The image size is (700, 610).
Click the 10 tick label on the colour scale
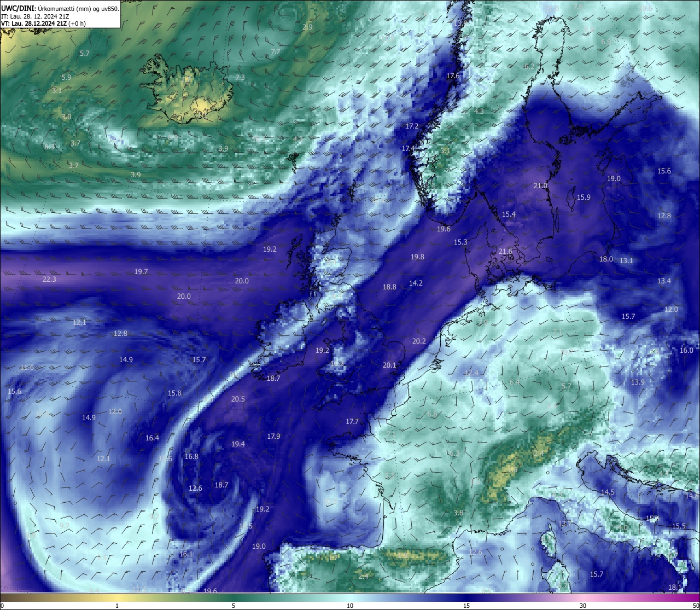(x=350, y=606)
